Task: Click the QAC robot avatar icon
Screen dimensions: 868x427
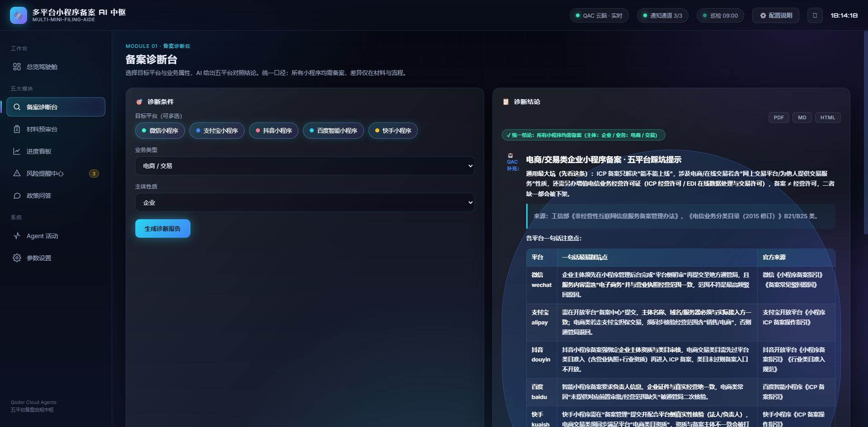Action: (510, 155)
